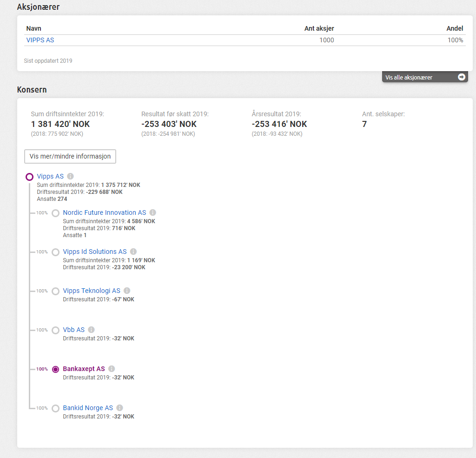Open the Vipps Teknologi AS link
Viewport: 476px width, 458px height.
[92, 291]
